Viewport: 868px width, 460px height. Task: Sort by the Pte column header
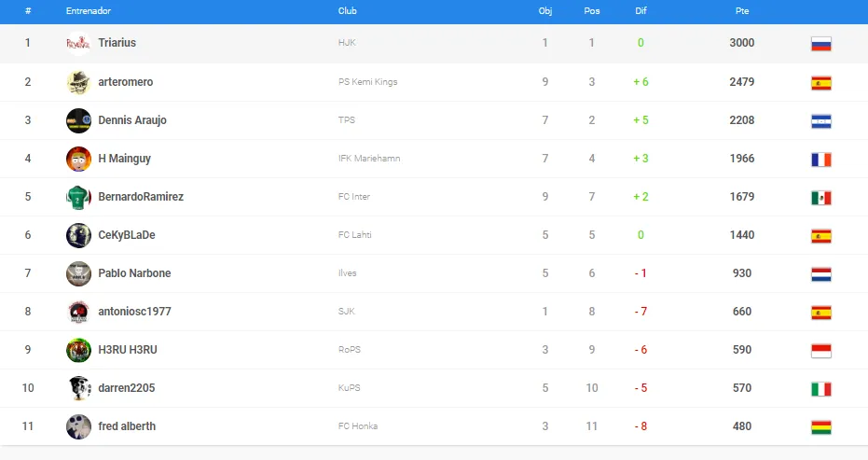[x=742, y=11]
